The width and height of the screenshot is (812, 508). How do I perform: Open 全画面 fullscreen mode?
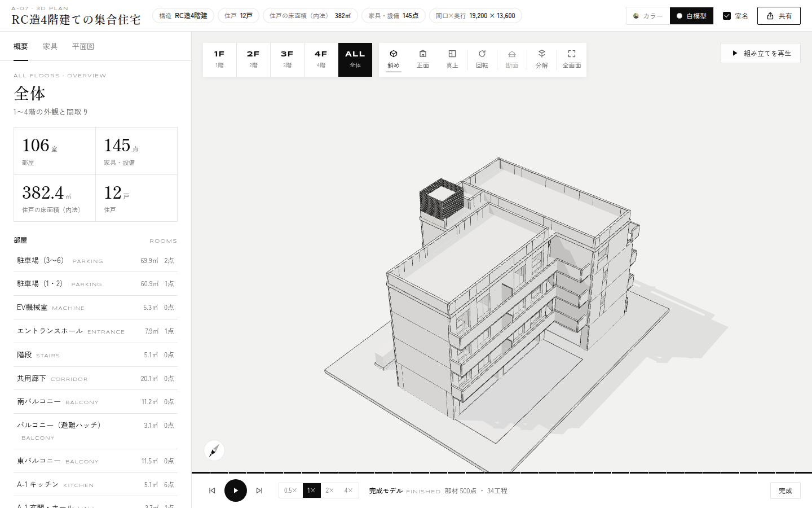[x=572, y=59]
